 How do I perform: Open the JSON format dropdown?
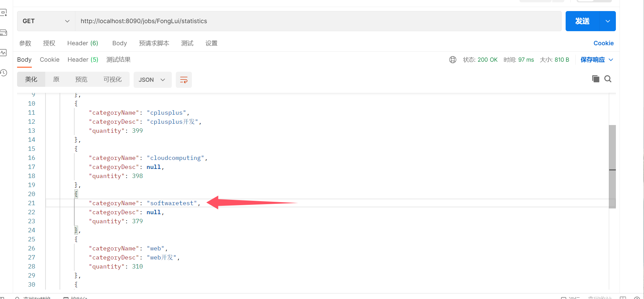[152, 80]
